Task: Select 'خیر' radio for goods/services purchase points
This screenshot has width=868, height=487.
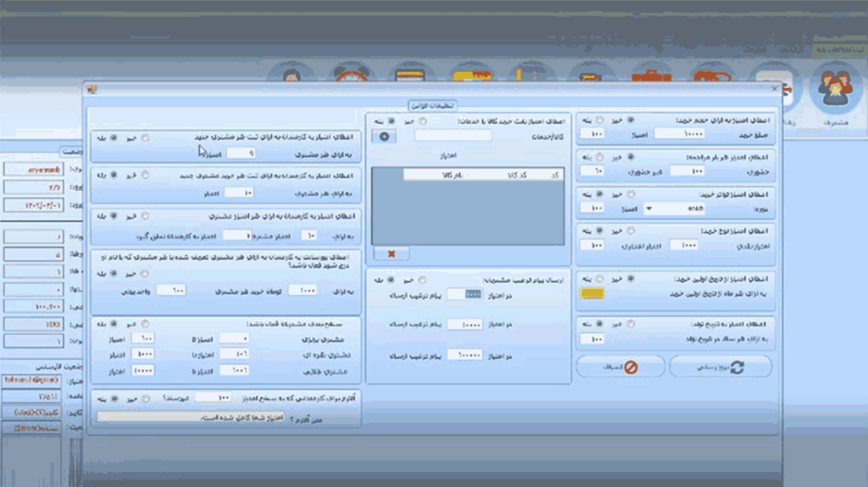Action: click(x=423, y=121)
